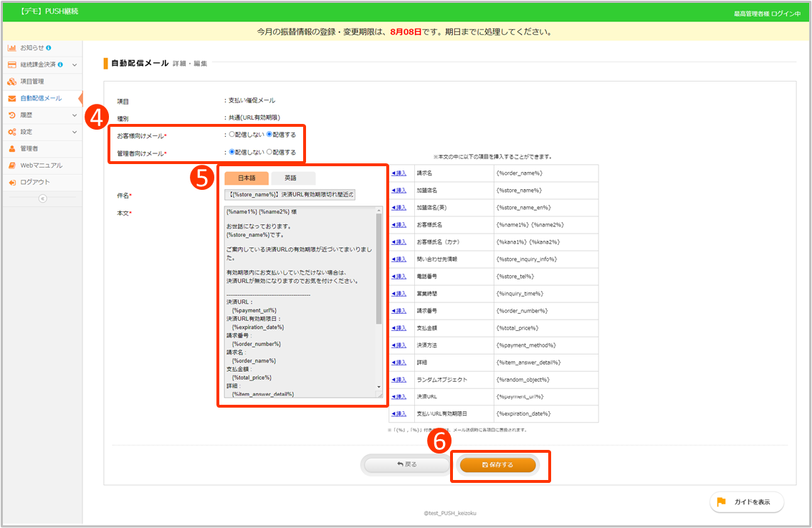Expand the 設定 submenu chevron

[75, 132]
